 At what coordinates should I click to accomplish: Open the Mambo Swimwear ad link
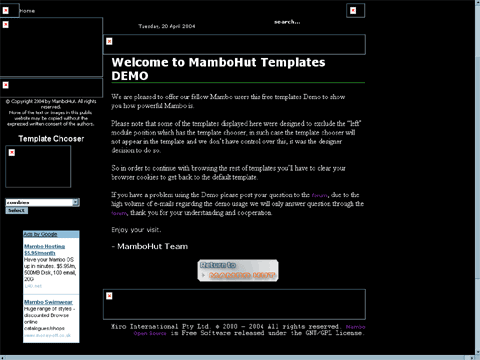pos(48,302)
